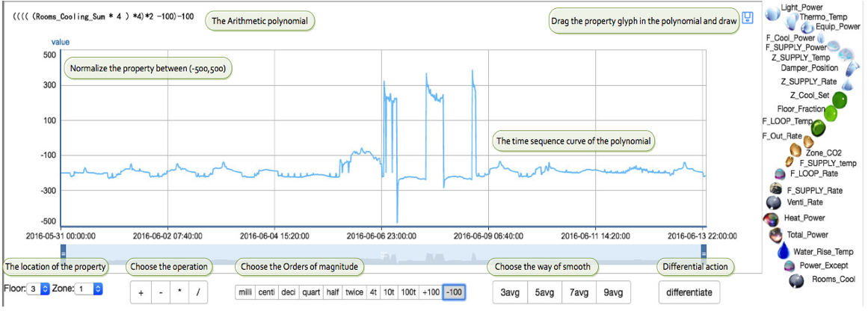Open the Floor dropdown
Image resolution: width=868 pixels, height=311 pixels.
pos(39,288)
